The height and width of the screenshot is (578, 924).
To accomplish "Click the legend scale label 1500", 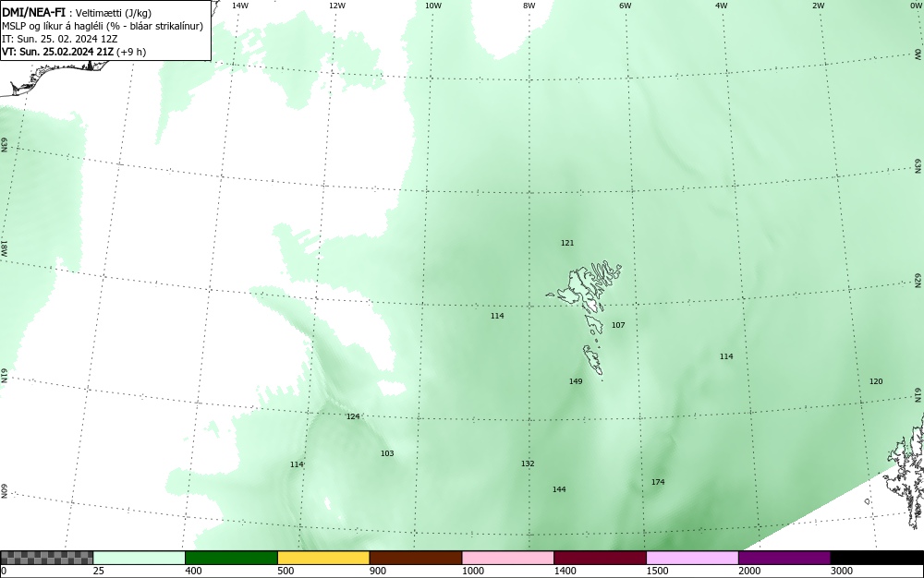I will click(x=657, y=571).
